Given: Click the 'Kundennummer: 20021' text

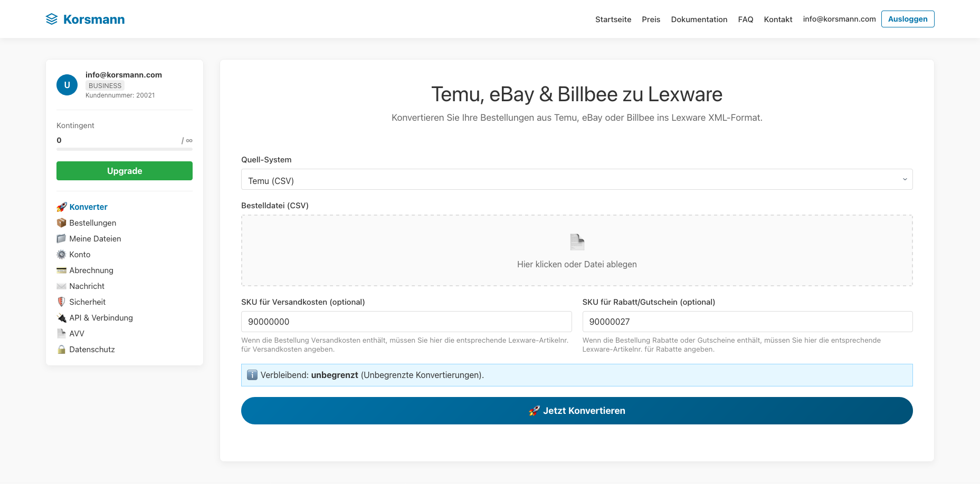Looking at the screenshot, I should [120, 95].
